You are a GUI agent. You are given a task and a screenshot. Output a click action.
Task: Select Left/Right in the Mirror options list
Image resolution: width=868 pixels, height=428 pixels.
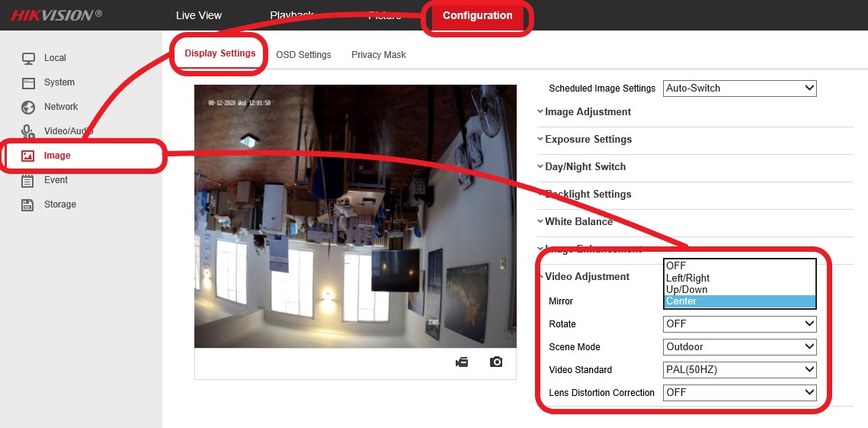(x=687, y=278)
